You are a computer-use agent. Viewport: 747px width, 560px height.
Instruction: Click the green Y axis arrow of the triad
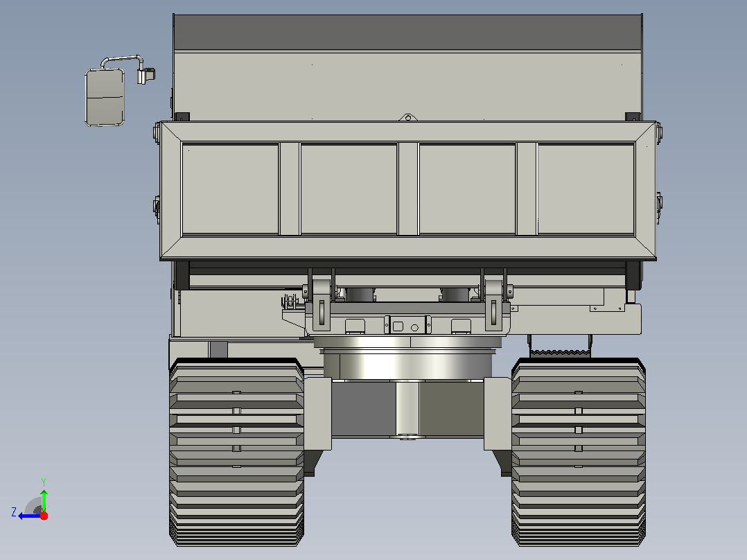[x=44, y=500]
